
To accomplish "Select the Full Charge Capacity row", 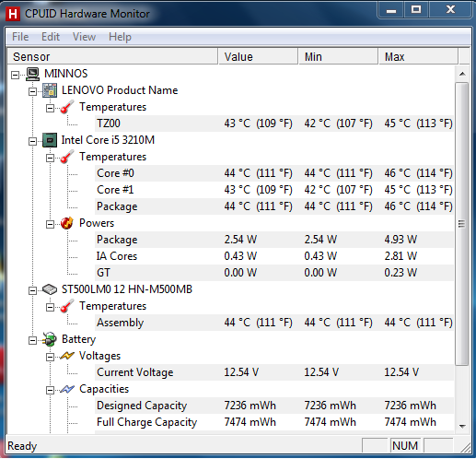I will (x=274, y=422).
